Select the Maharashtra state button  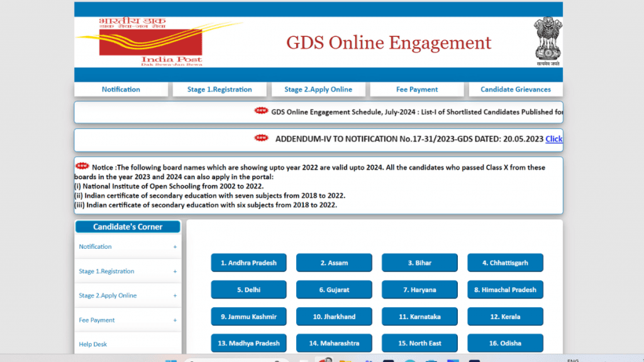[334, 343]
